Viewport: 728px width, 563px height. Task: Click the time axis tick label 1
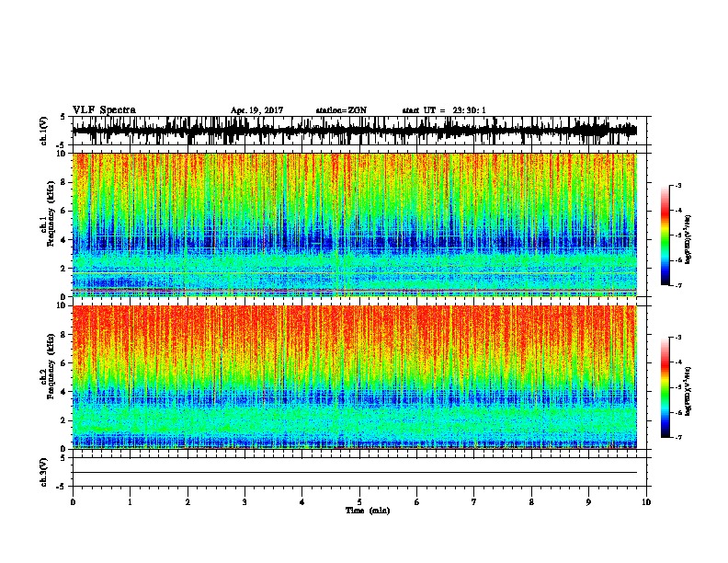130,502
